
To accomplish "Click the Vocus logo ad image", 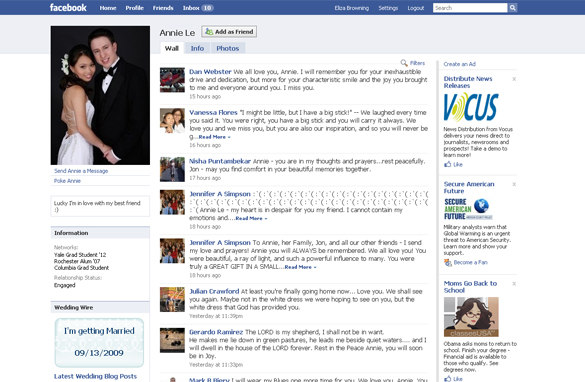I will point(471,107).
